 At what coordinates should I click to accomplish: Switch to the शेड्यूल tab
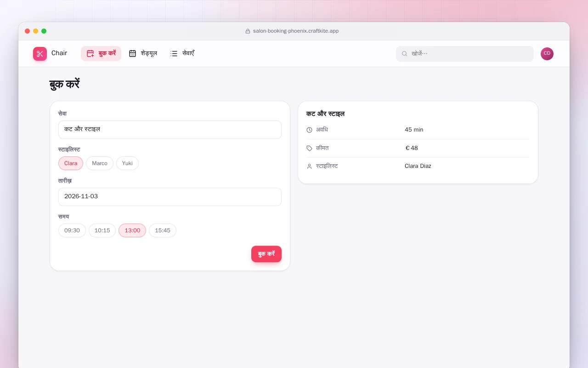coord(143,53)
